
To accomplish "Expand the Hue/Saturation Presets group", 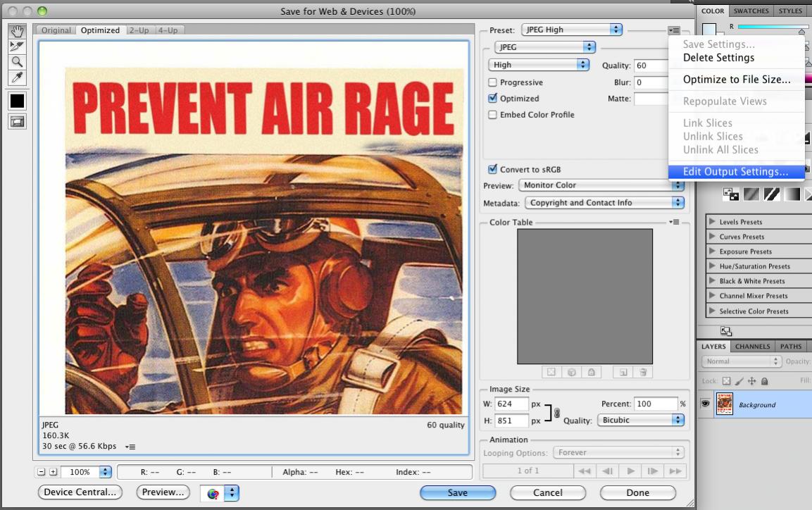I will pos(712,266).
